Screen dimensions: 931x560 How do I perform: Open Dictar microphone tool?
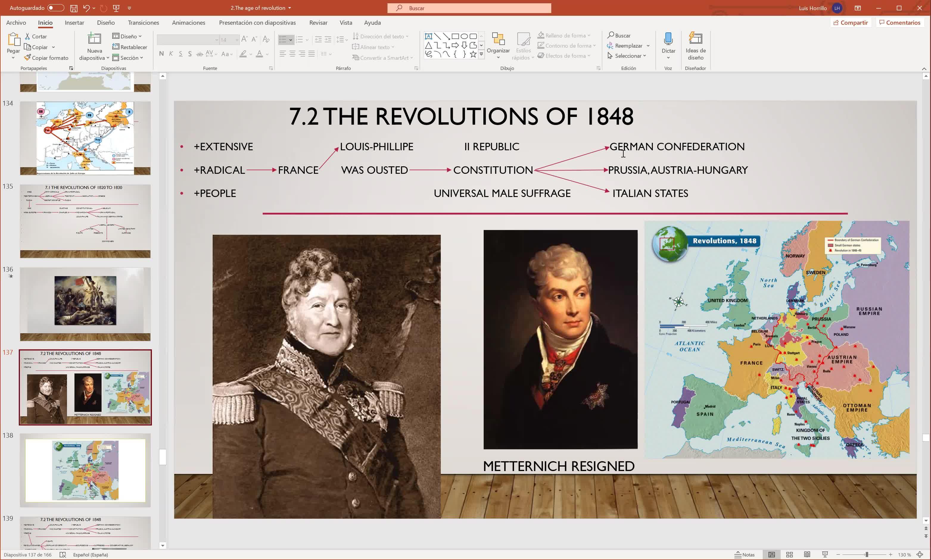[x=668, y=40]
